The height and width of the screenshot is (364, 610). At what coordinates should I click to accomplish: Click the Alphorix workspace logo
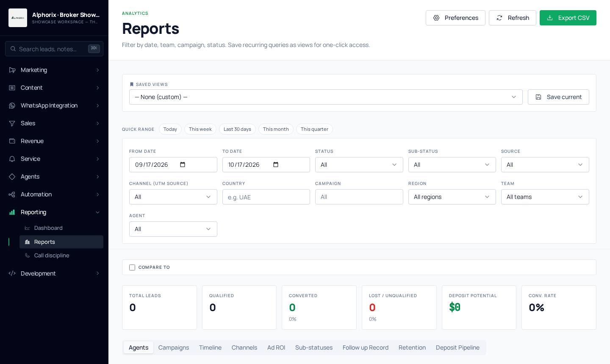point(18,18)
